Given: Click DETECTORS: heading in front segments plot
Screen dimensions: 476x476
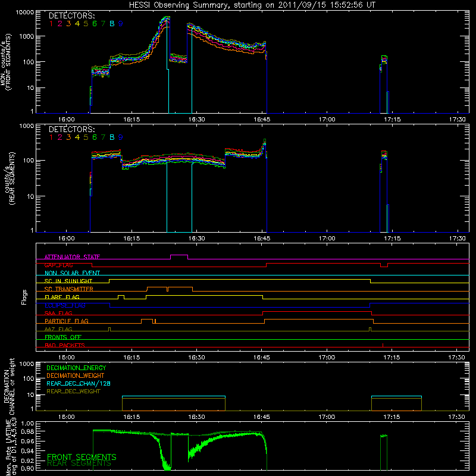Looking at the screenshot, I should pyautogui.click(x=71, y=16).
